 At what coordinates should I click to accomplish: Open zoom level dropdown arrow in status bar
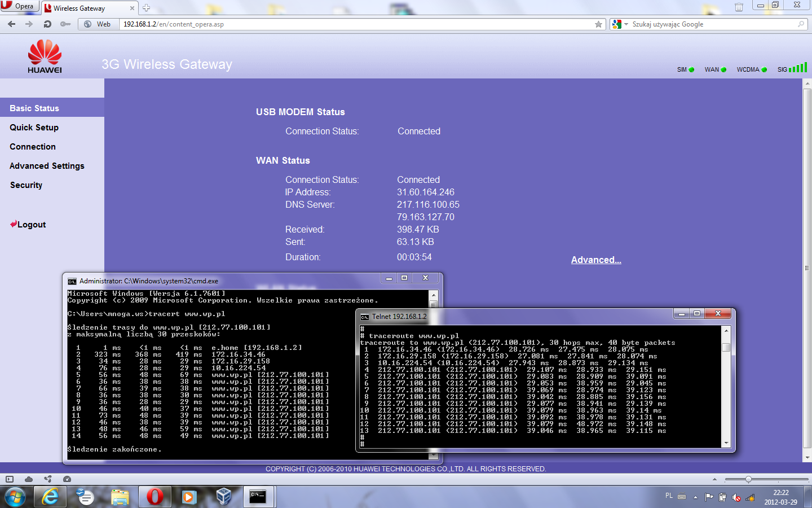(714, 479)
